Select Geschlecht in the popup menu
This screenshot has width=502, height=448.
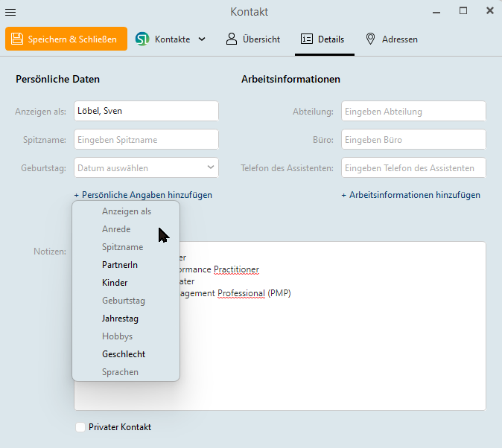click(x=124, y=354)
